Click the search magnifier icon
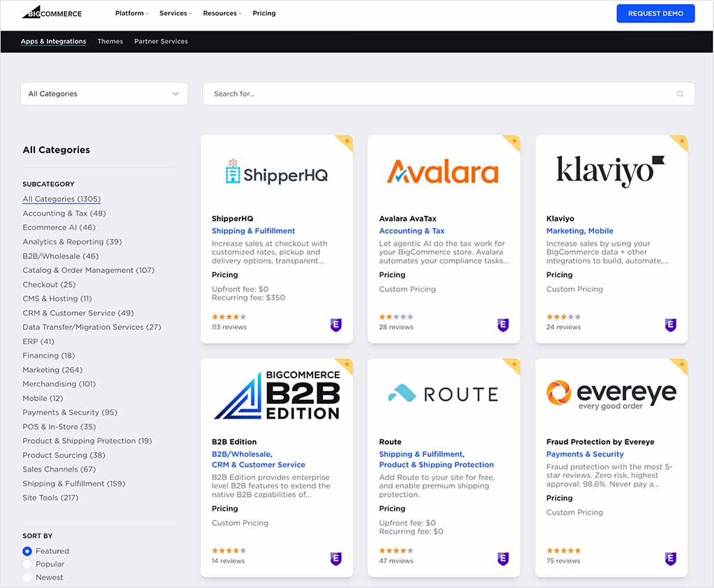The image size is (714, 588). point(680,94)
